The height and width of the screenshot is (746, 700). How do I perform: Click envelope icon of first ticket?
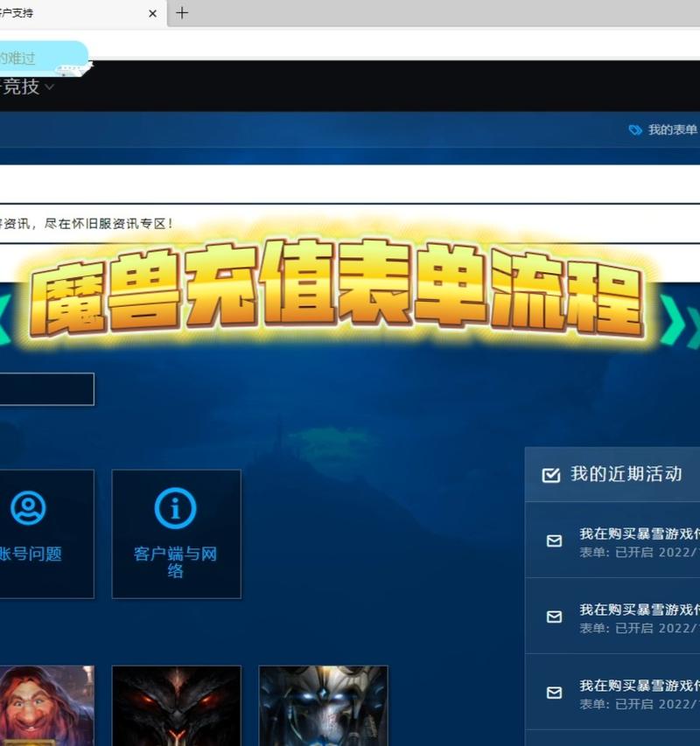(554, 541)
